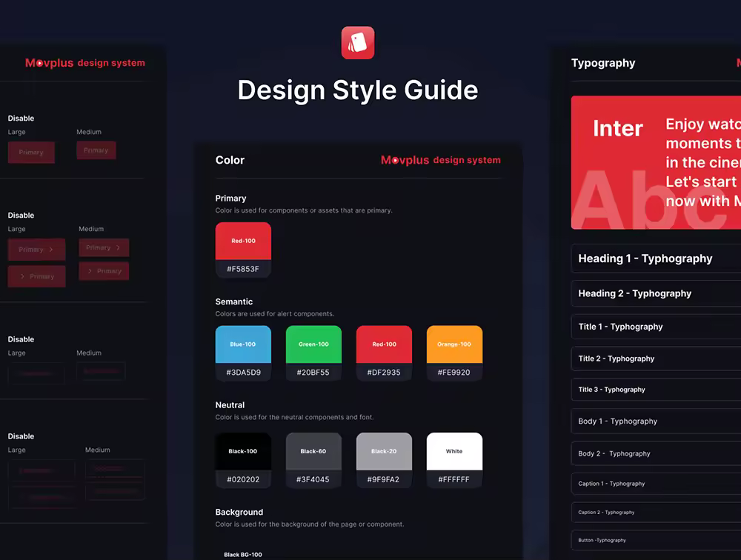The image size is (741, 560).
Task: Click the '#3DA5D9' hex code text
Action: (x=243, y=373)
